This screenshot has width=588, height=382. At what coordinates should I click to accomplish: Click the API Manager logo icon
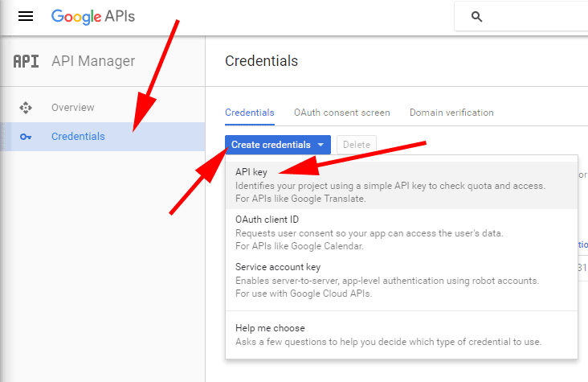click(27, 61)
